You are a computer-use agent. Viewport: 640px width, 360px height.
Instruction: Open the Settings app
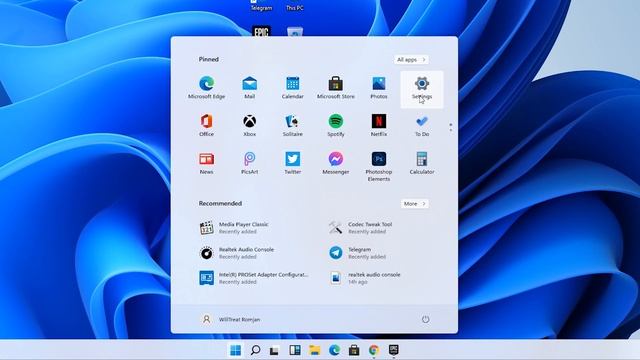(422, 89)
